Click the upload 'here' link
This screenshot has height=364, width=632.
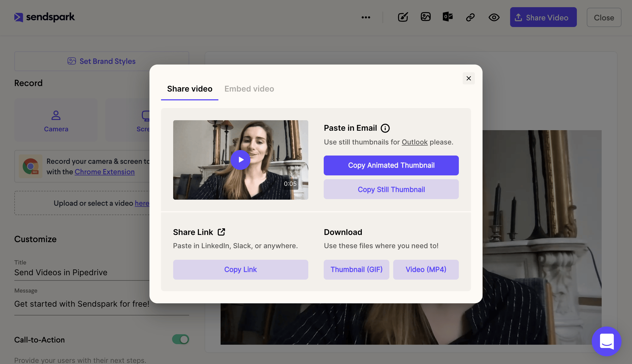point(142,204)
